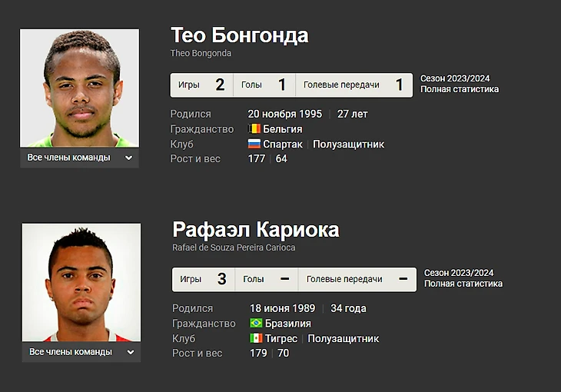Viewport: 561px width, 392px height.
Task: Open the Спартак club link
Action: click(x=283, y=145)
